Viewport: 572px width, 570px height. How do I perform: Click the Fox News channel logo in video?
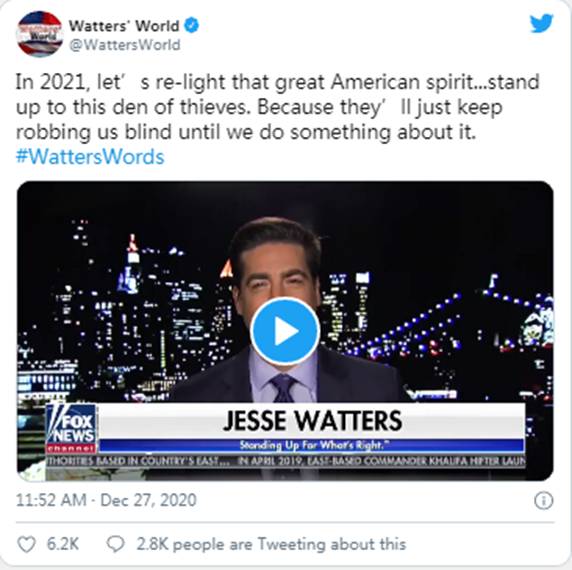pos(72,429)
